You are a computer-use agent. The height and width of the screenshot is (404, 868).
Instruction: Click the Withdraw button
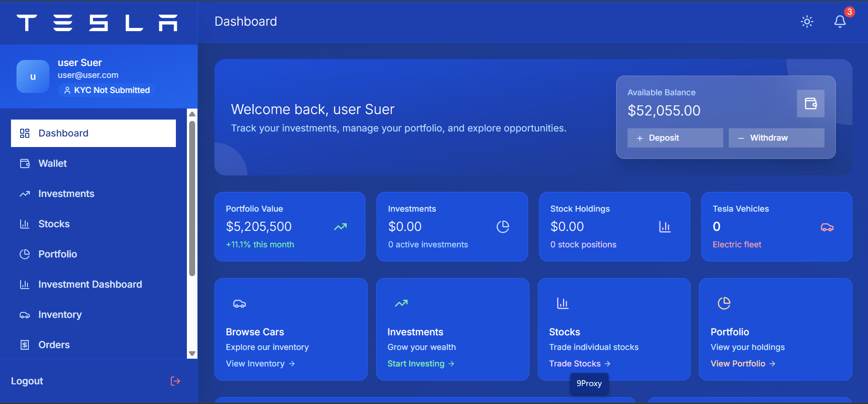(776, 138)
